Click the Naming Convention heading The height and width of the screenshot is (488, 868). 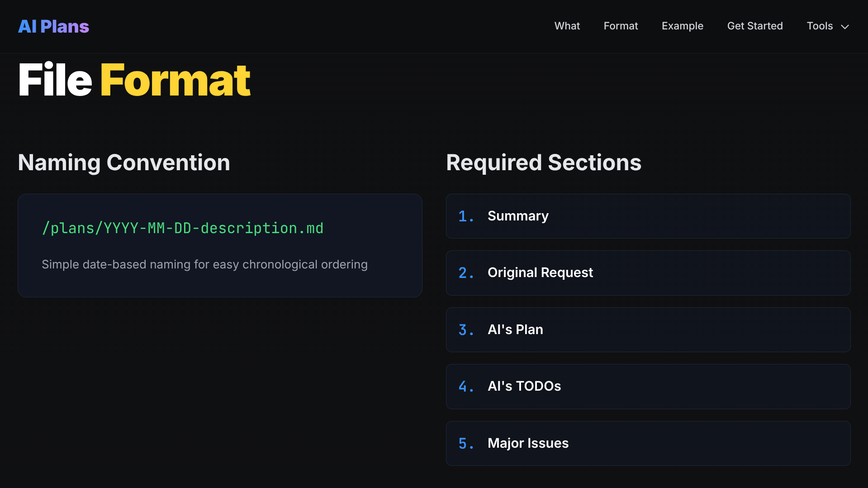click(x=124, y=163)
